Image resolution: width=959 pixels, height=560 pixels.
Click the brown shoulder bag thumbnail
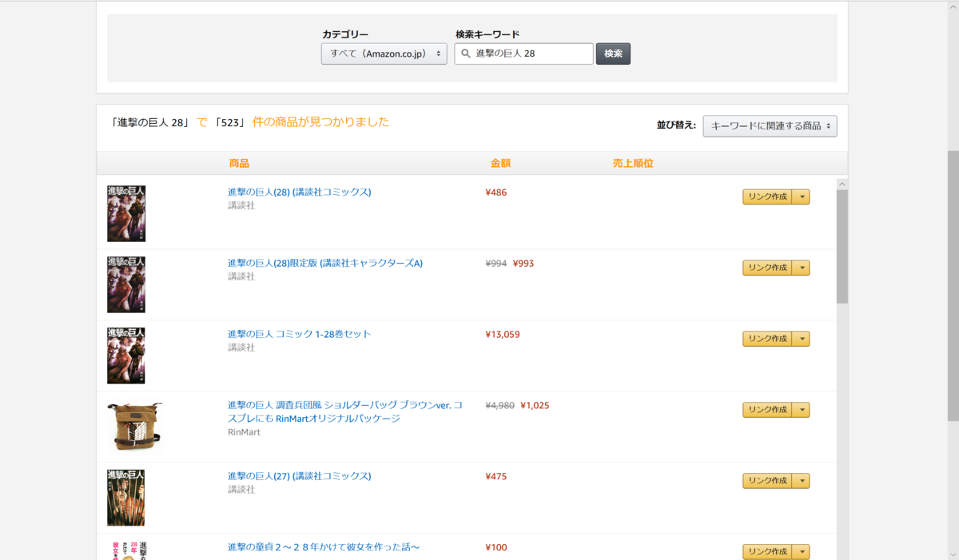tap(135, 426)
